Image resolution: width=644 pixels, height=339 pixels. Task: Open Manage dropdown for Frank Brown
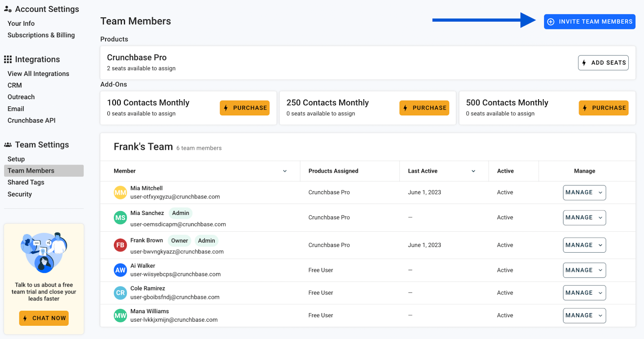click(584, 245)
